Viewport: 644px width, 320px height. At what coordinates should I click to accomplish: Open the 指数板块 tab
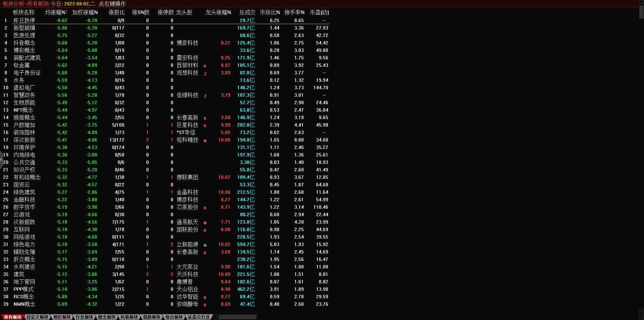152,317
